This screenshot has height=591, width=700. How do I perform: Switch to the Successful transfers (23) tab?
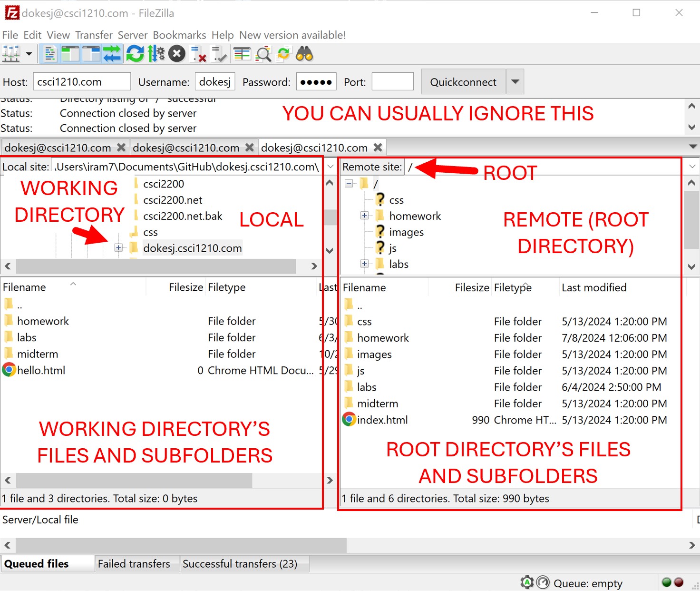[240, 564]
